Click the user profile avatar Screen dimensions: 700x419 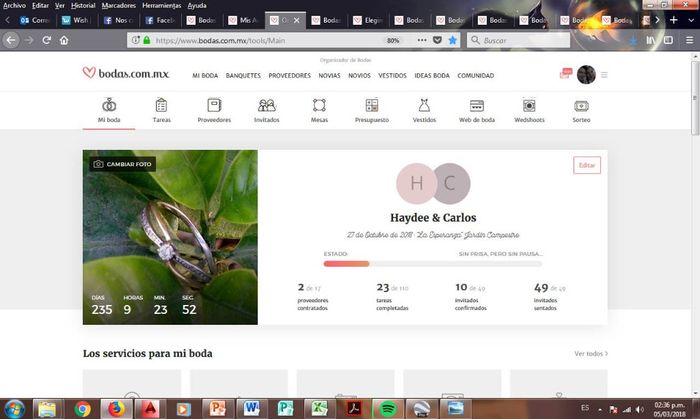click(x=587, y=75)
